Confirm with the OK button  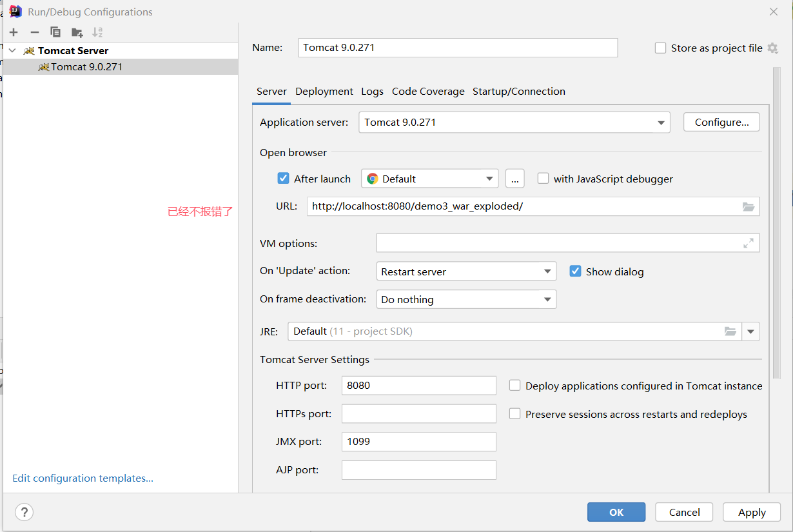coord(616,512)
